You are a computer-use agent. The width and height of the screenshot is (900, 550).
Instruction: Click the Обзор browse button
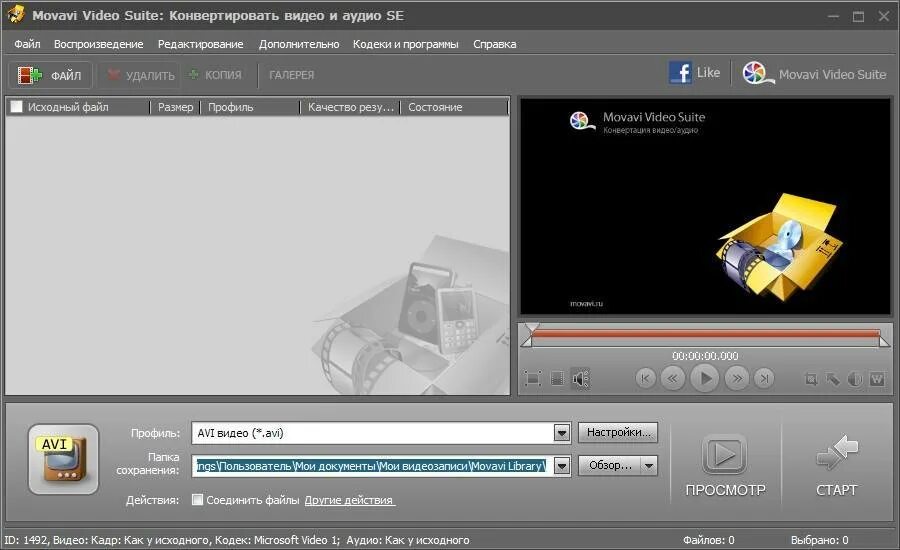(610, 466)
